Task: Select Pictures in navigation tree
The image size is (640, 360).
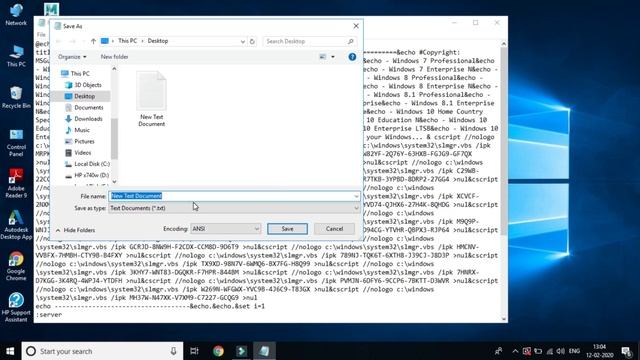Action: pyautogui.click(x=84, y=142)
